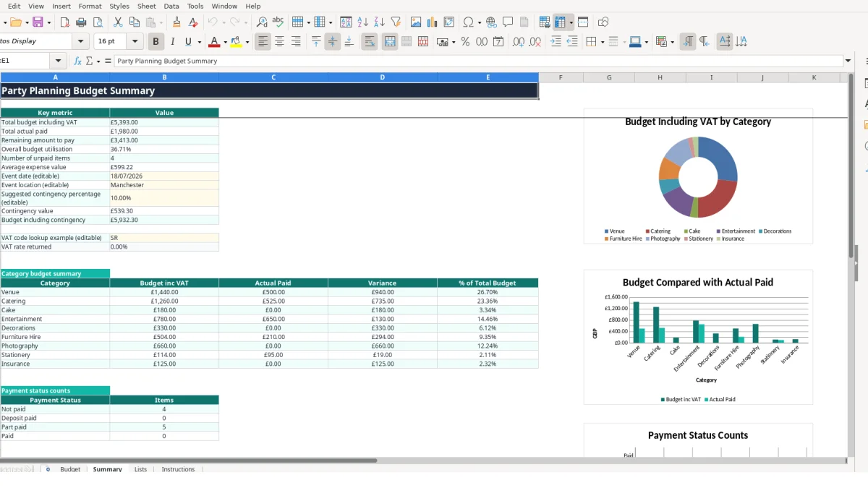
Task: Apply the red font color swatch
Action: pos(213,42)
